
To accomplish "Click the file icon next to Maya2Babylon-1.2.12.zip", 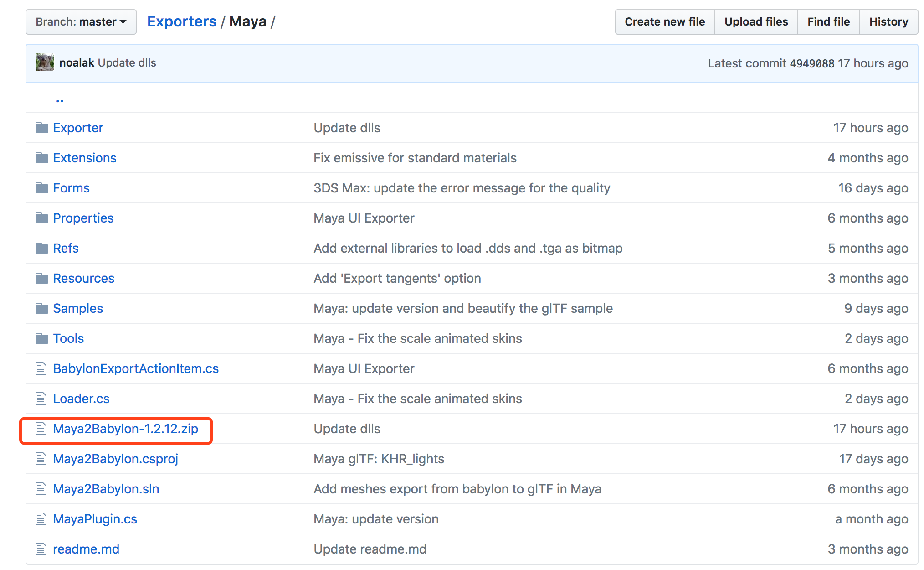I will click(x=41, y=429).
